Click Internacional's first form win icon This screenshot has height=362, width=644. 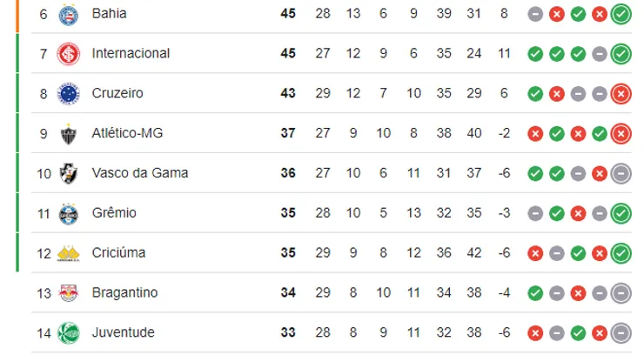[535, 54]
